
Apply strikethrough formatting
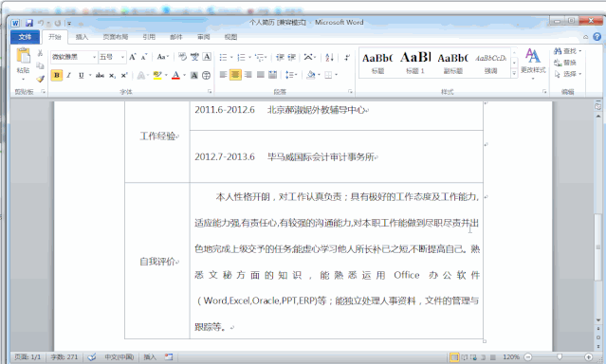tap(100, 75)
